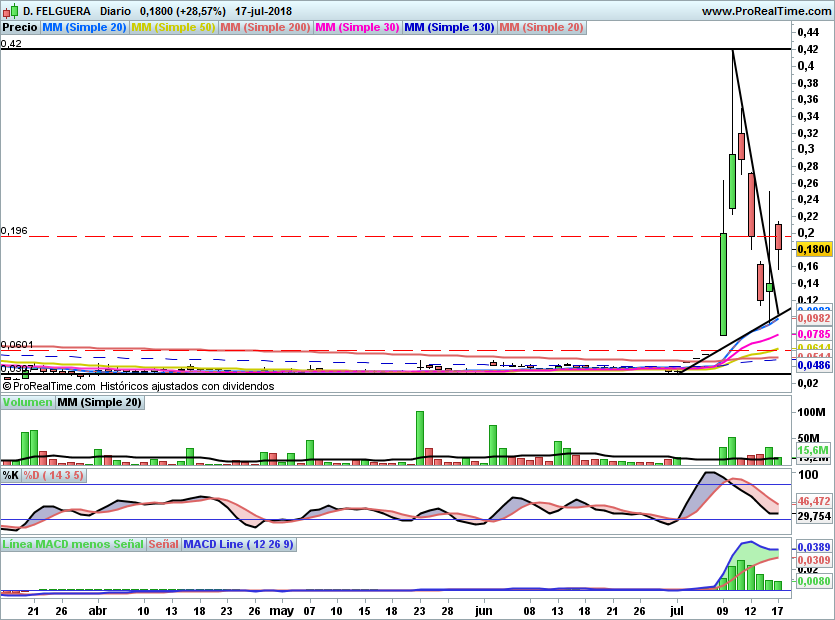The image size is (835, 620).
Task: Click the 09 date marker on timeline
Action: pos(723,611)
